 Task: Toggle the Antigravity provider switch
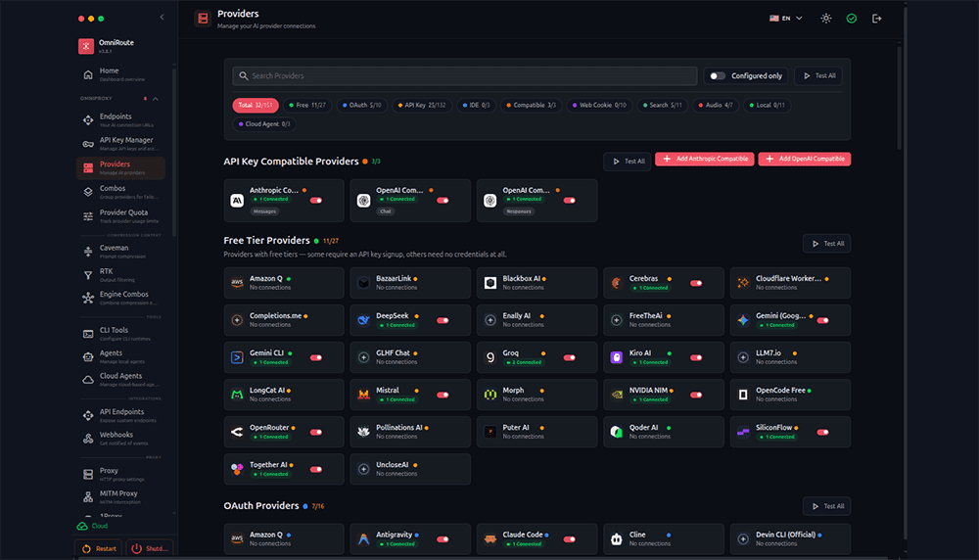click(x=443, y=539)
